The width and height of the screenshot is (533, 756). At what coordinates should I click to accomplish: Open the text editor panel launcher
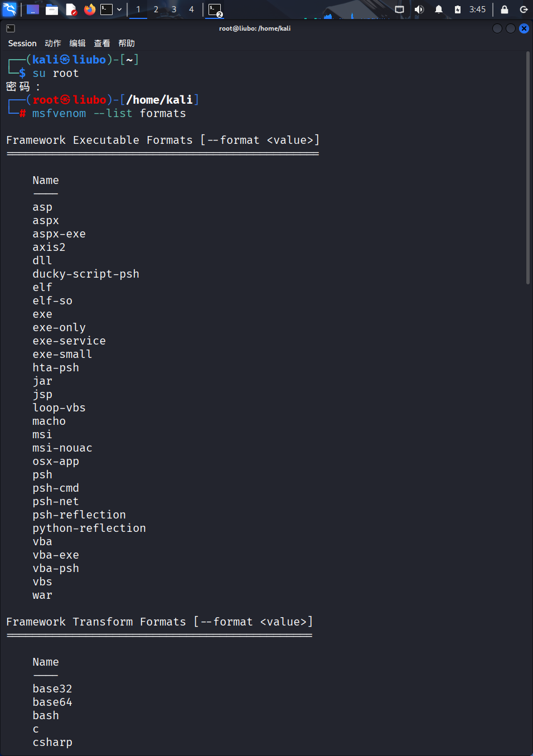[x=71, y=9]
